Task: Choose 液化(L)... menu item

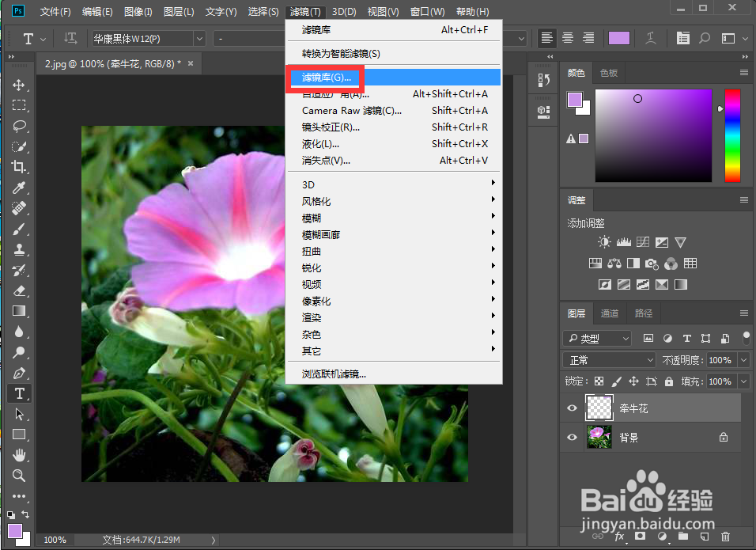Action: coord(394,144)
